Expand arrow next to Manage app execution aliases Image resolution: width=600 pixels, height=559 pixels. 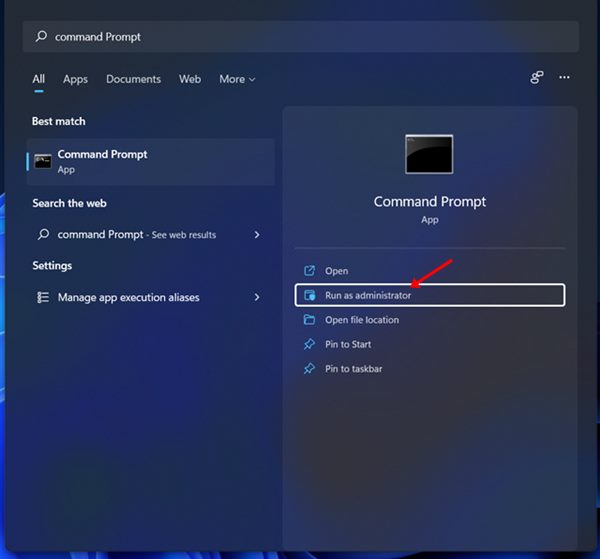(x=257, y=297)
